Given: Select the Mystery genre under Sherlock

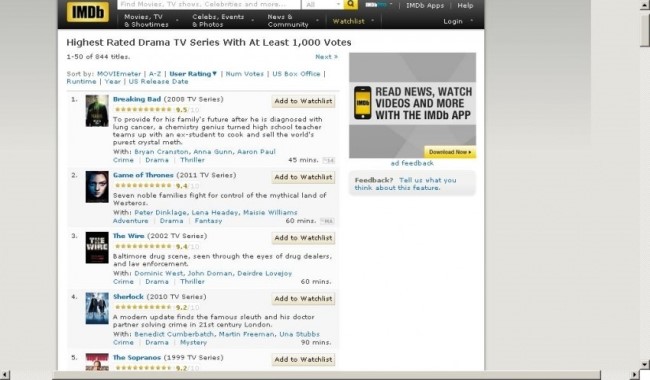Looking at the screenshot, I should click(193, 343).
